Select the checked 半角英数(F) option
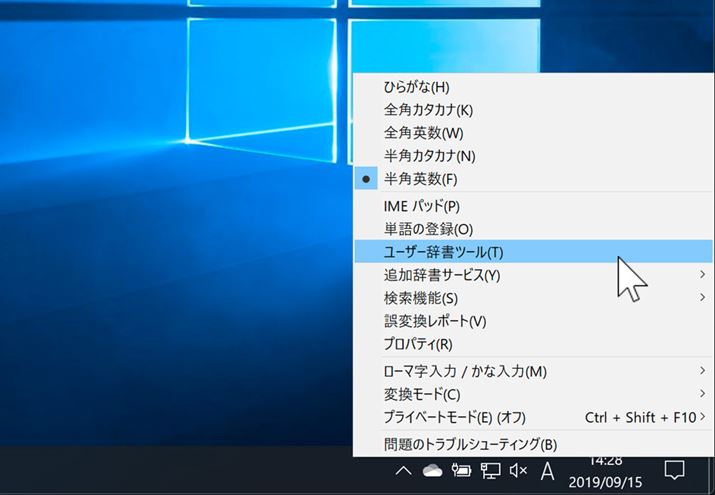Image resolution: width=715 pixels, height=495 pixels. 533,179
